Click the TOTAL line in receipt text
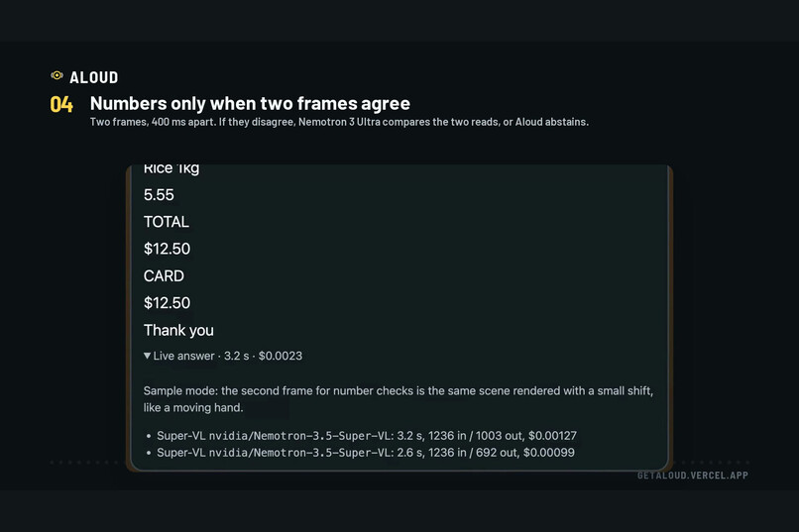This screenshot has width=799, height=532. point(167,222)
